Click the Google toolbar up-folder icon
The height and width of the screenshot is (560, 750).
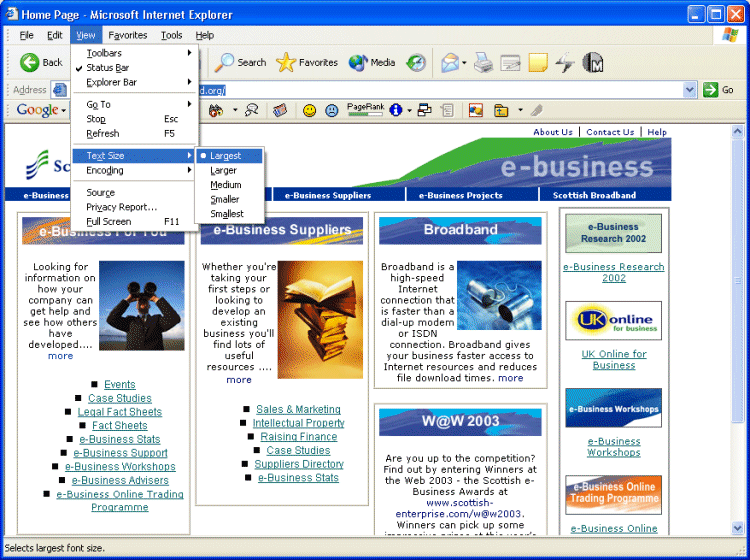[501, 110]
